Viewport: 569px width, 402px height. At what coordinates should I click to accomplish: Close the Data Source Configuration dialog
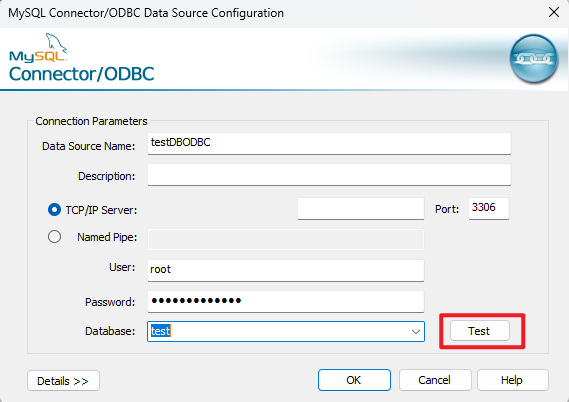[554, 12]
